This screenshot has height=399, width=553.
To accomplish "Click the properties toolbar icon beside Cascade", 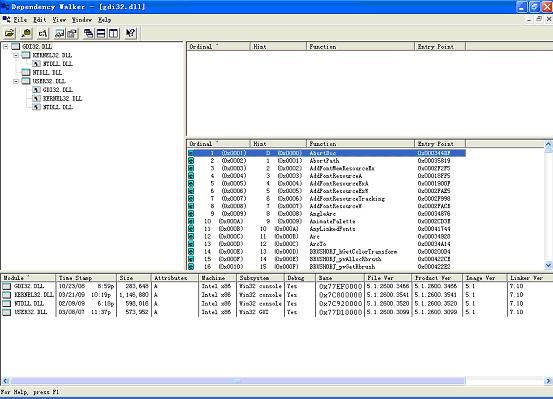I will tap(72, 34).
